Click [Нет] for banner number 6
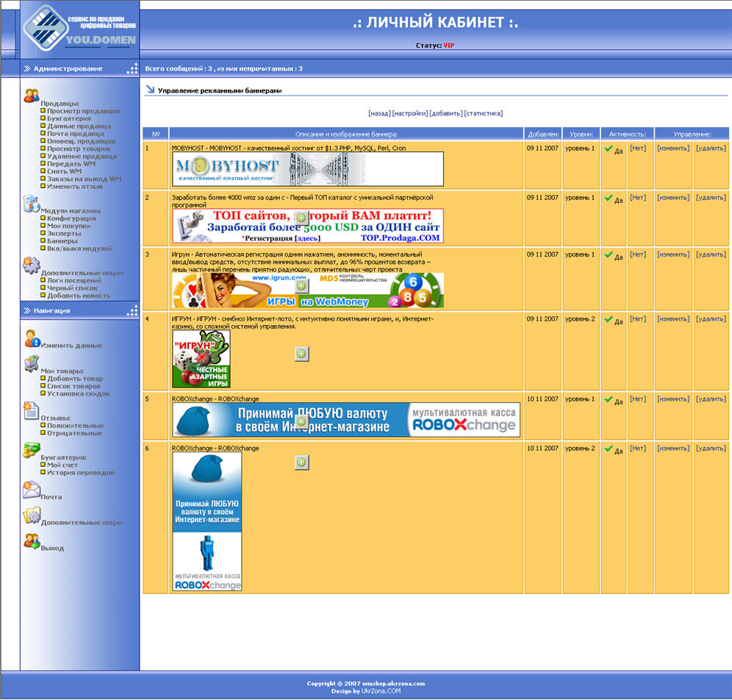Viewport: 732px width, 700px height. [x=638, y=449]
